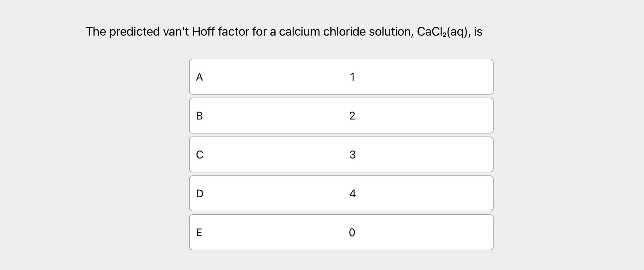644x270 pixels.
Task: Click the letter C label
Action: click(199, 155)
